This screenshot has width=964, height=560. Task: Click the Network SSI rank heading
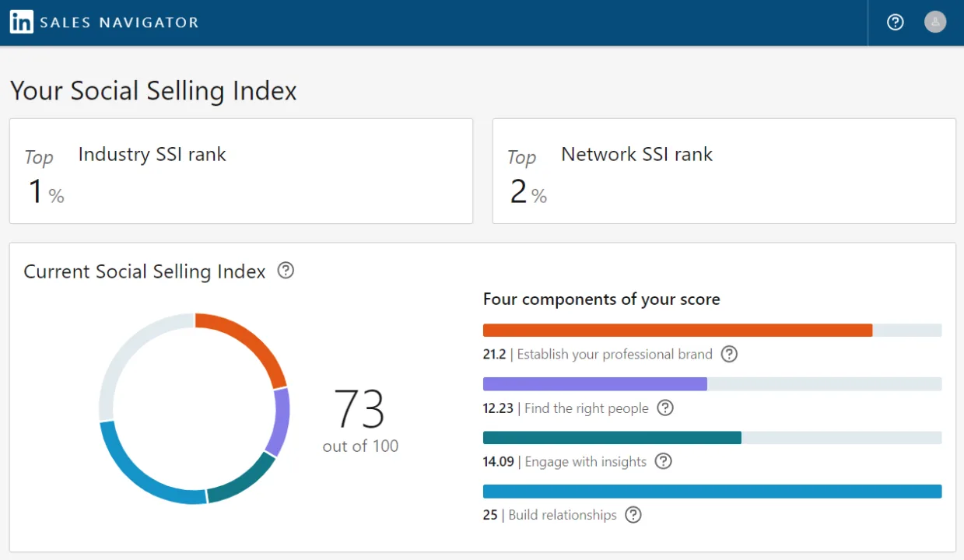tap(636, 155)
